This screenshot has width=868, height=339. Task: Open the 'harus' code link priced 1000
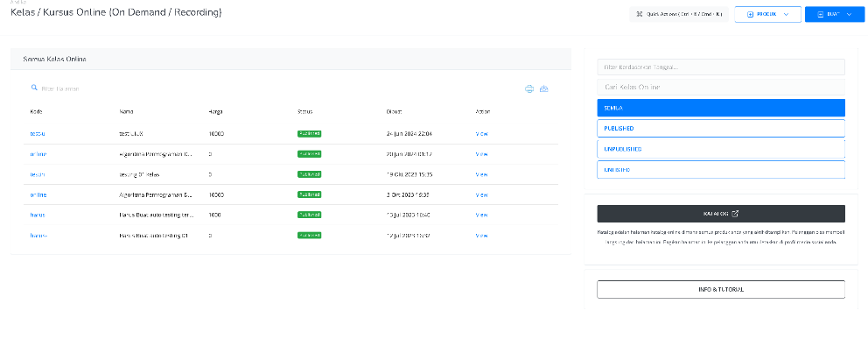pyautogui.click(x=37, y=215)
